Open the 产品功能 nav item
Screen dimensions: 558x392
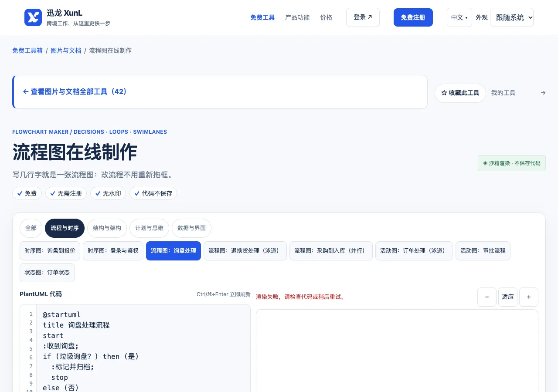(297, 17)
